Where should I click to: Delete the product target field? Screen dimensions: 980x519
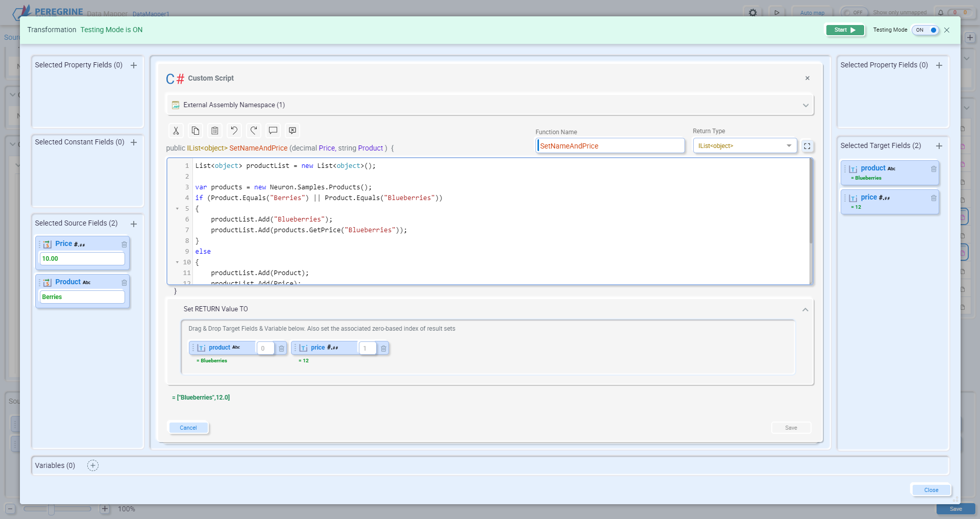pos(934,169)
